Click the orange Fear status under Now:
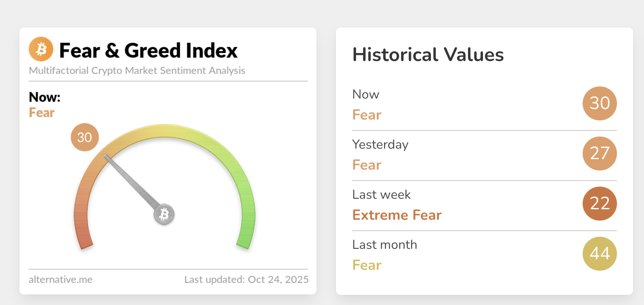The height and width of the screenshot is (305, 644). 42,113
